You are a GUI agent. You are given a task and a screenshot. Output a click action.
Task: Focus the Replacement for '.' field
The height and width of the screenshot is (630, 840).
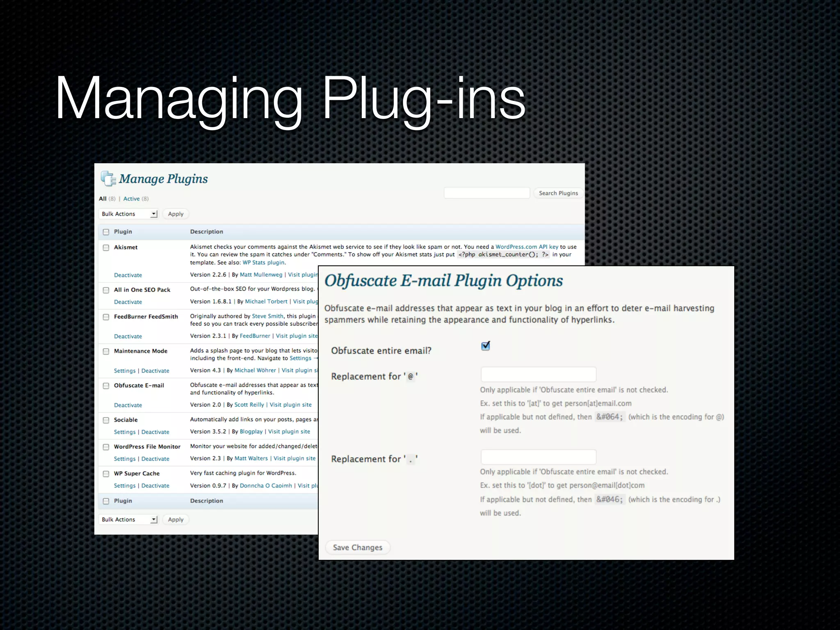(539, 457)
